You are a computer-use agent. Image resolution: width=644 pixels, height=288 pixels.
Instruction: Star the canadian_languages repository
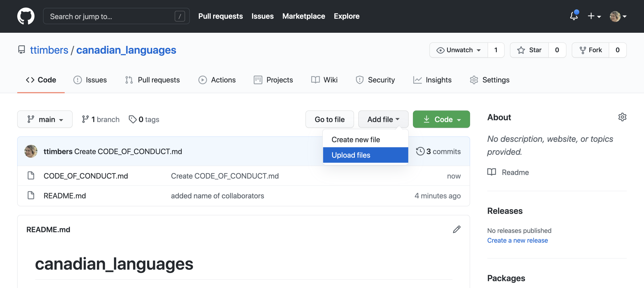[530, 50]
